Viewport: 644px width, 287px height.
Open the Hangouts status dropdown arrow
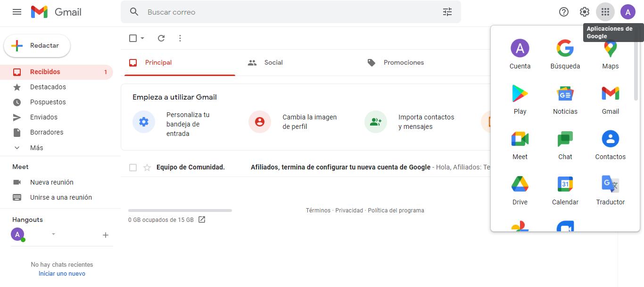(53, 234)
